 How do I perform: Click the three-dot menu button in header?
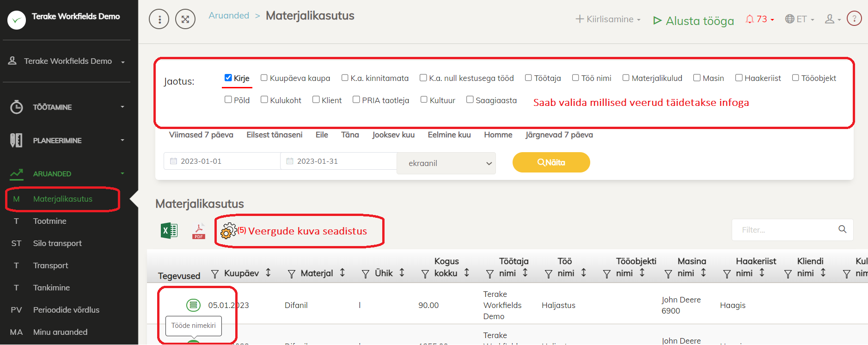coord(159,19)
